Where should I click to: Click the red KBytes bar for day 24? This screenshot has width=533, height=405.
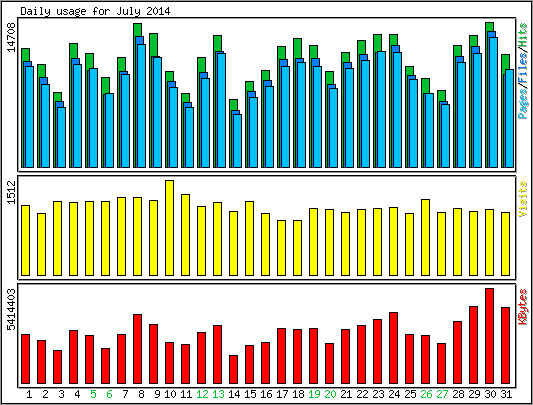(393, 348)
